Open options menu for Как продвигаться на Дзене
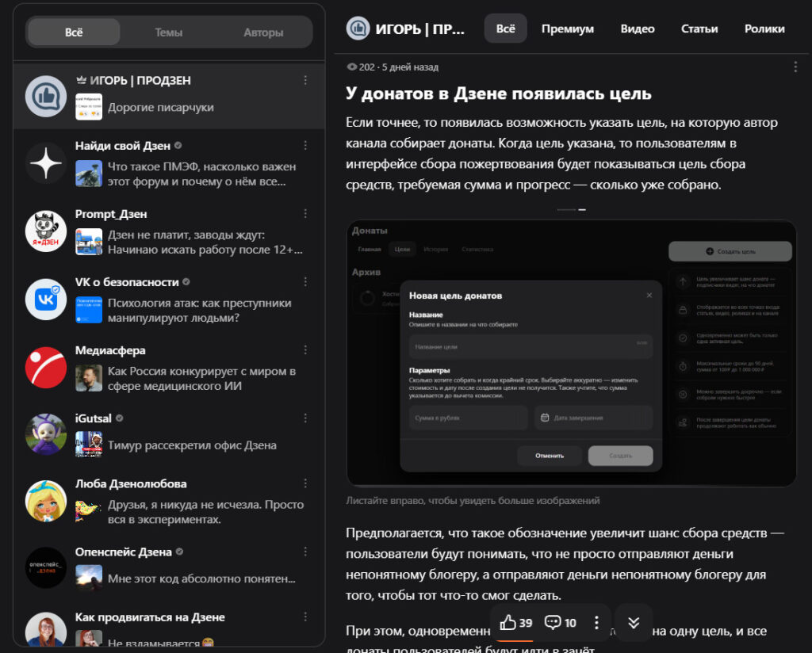The width and height of the screenshot is (812, 653). pos(305,617)
